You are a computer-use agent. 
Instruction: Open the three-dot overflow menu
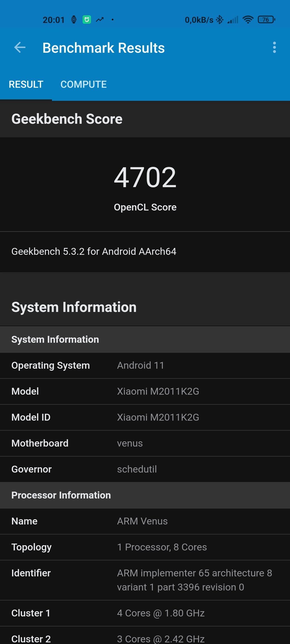click(274, 48)
